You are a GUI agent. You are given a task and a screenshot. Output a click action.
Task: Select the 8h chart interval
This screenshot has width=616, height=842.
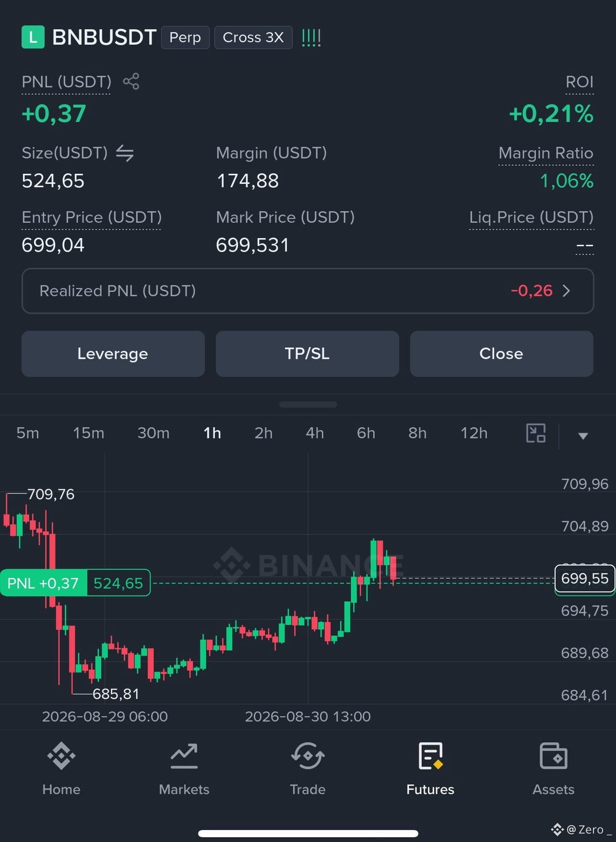click(x=417, y=433)
